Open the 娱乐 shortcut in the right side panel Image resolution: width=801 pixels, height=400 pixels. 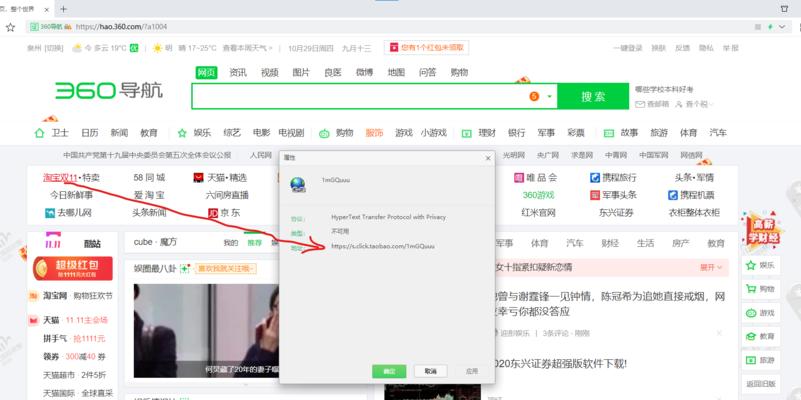click(x=761, y=265)
